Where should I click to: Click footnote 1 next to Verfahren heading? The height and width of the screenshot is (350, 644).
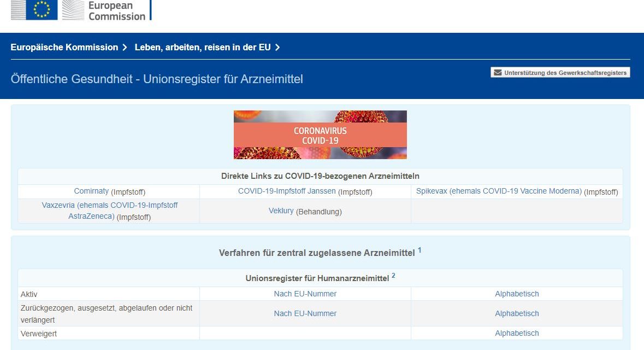[420, 250]
